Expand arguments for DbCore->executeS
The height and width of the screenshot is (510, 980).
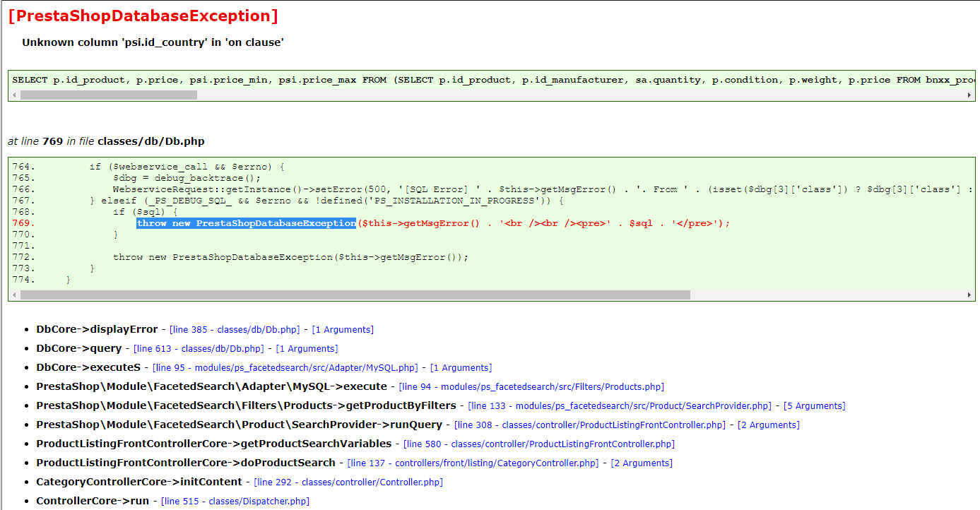pyautogui.click(x=461, y=368)
